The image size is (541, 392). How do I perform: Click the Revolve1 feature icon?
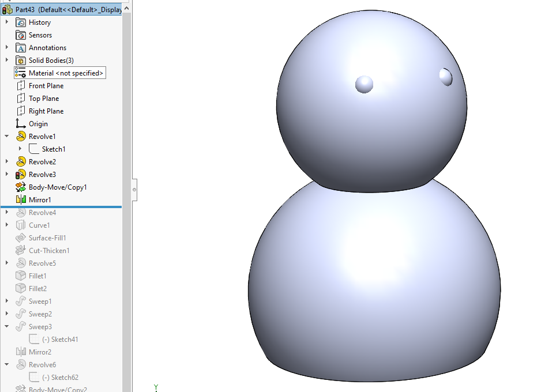(x=21, y=137)
